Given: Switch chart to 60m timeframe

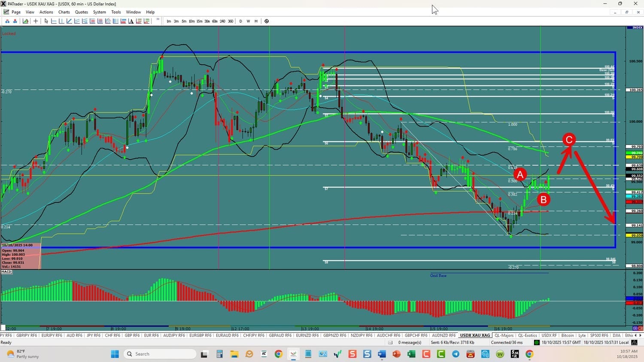Looking at the screenshot, I should [x=215, y=21].
